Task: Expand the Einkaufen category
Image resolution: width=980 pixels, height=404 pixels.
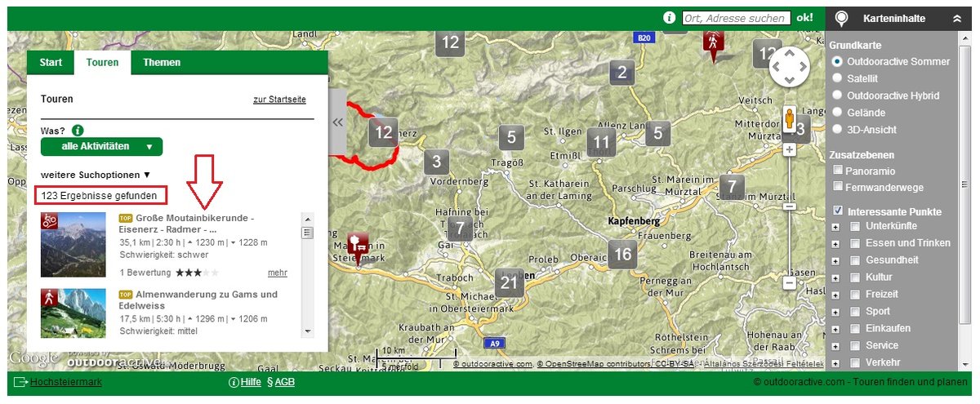Action: (x=835, y=329)
